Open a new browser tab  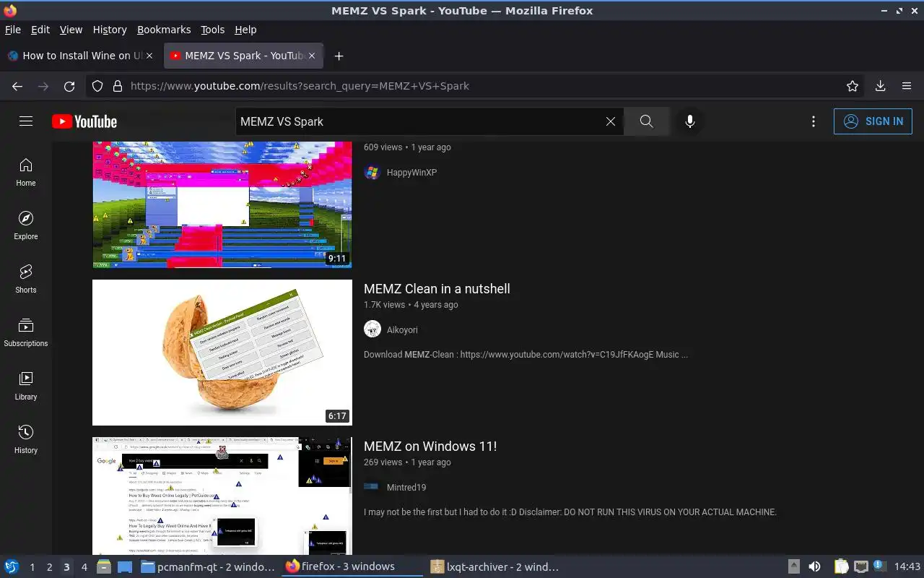(339, 56)
